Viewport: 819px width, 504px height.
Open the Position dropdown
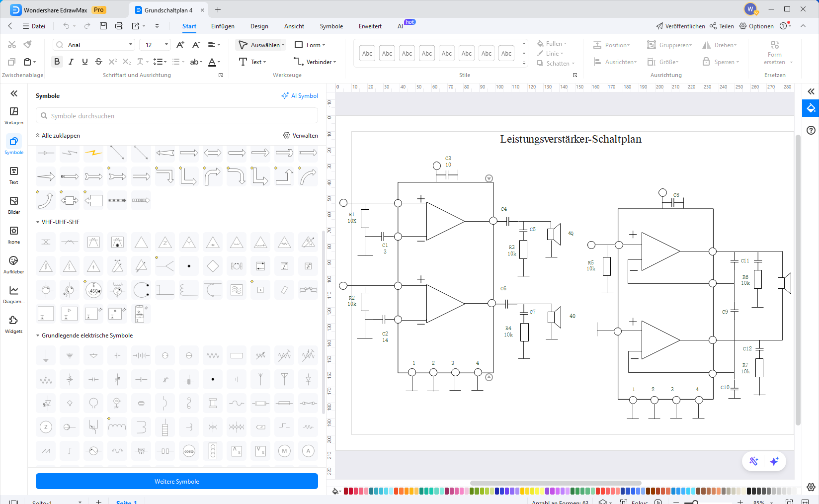coord(612,45)
